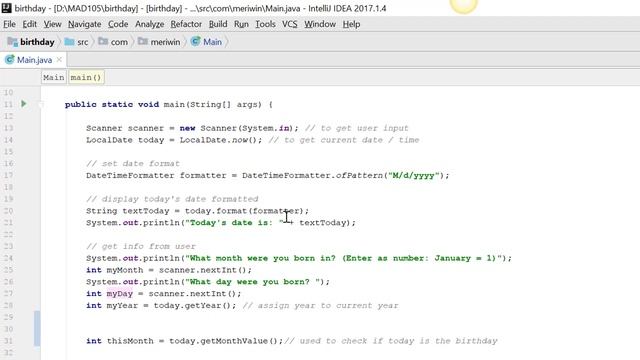Click "ofPattern" method call on line 17
Screen dimensions: 640x360
click(359, 175)
